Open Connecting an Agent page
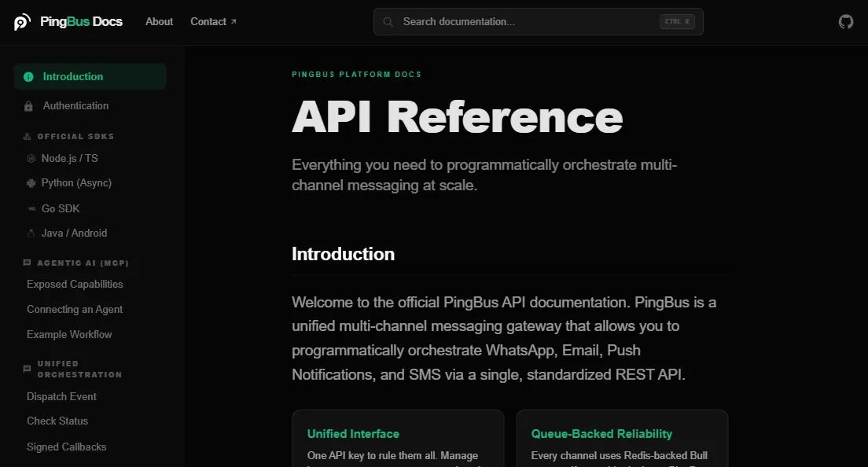 tap(75, 309)
